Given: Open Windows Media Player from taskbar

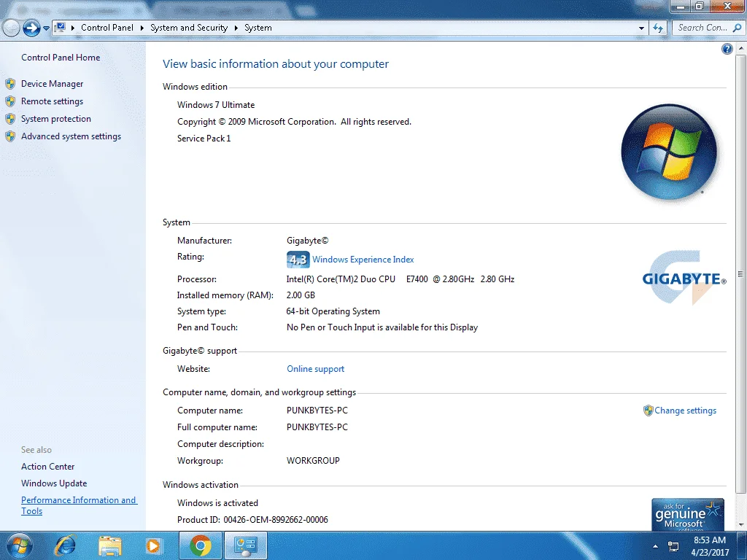Looking at the screenshot, I should pyautogui.click(x=153, y=545).
